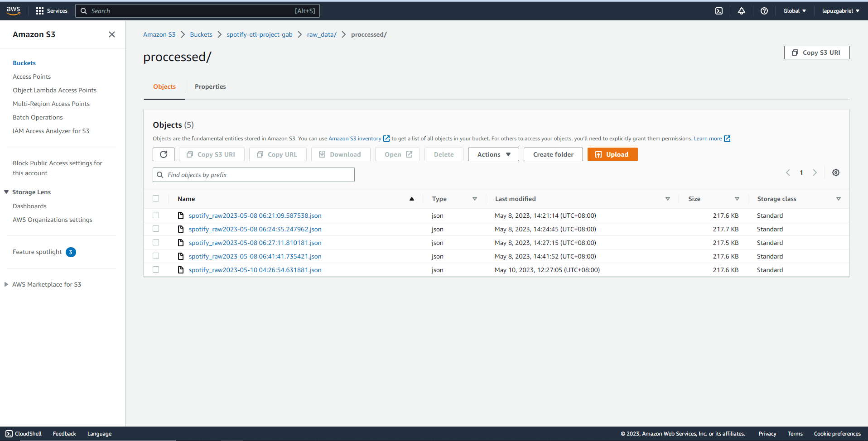Open the Amazon S3 inventory link
The height and width of the screenshot is (441, 868).
coord(355,139)
